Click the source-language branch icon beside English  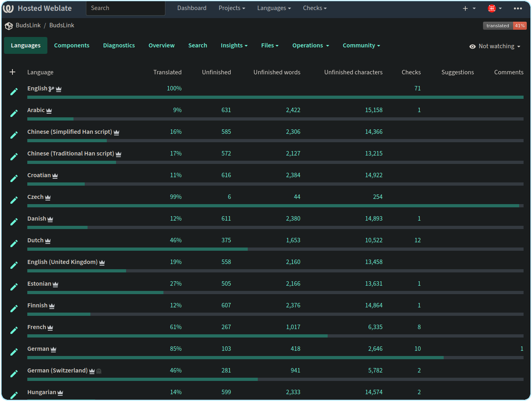pos(51,89)
